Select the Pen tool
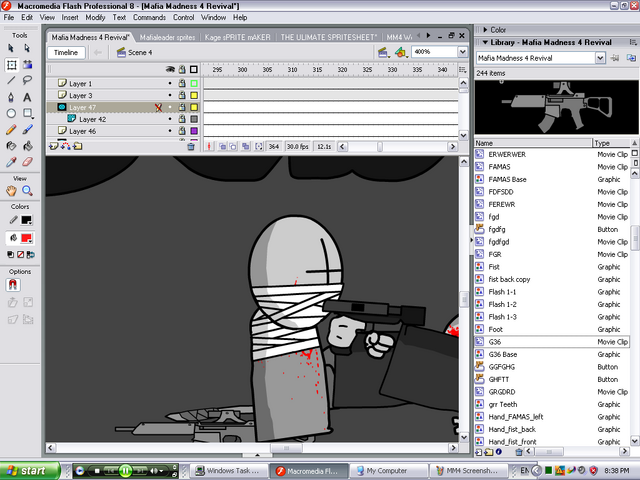 pyautogui.click(x=11, y=97)
